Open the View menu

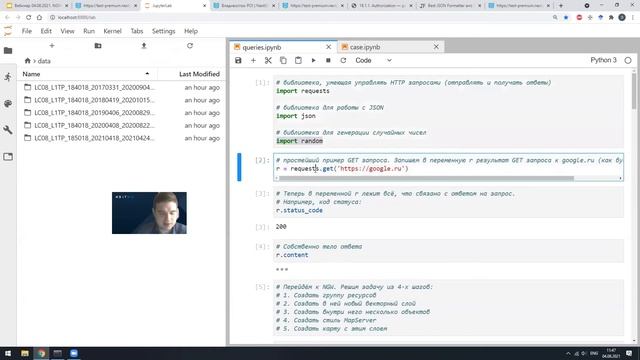(x=67, y=31)
